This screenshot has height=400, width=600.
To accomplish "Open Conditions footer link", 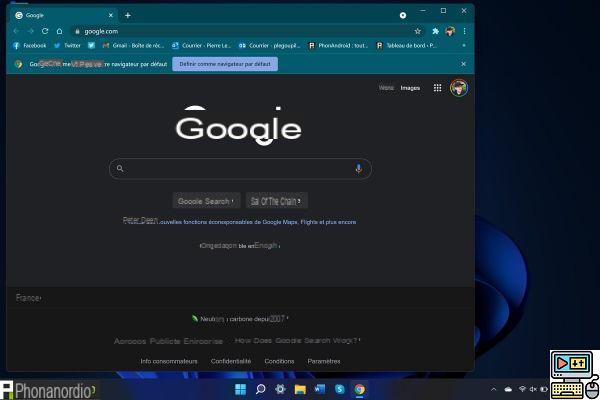I will [x=279, y=361].
